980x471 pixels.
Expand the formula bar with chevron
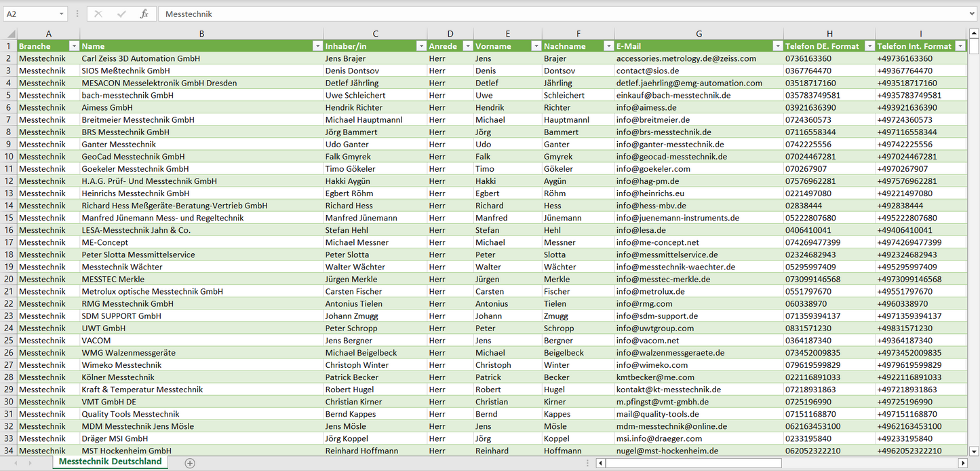pos(973,14)
